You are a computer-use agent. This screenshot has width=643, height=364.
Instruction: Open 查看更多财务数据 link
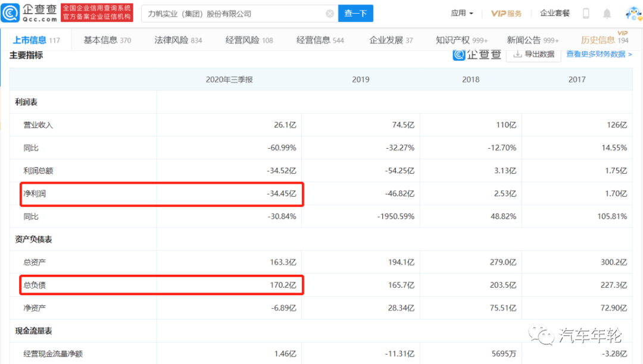tap(599, 54)
